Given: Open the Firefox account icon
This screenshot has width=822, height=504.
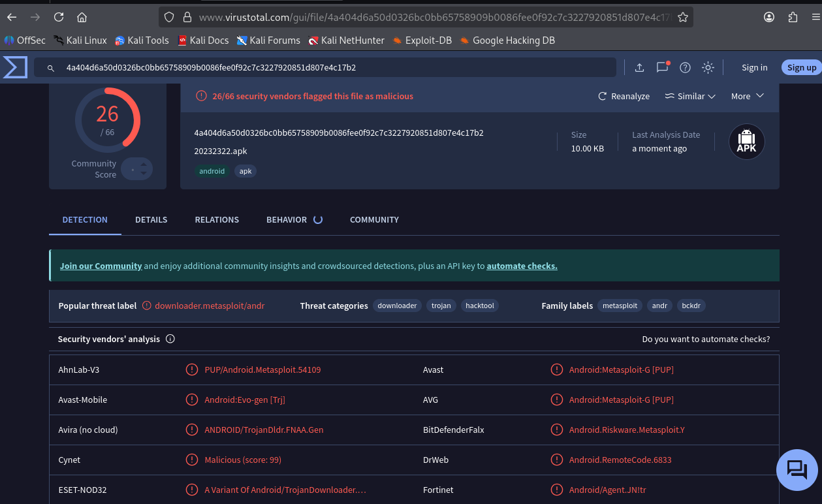Looking at the screenshot, I should tap(770, 17).
